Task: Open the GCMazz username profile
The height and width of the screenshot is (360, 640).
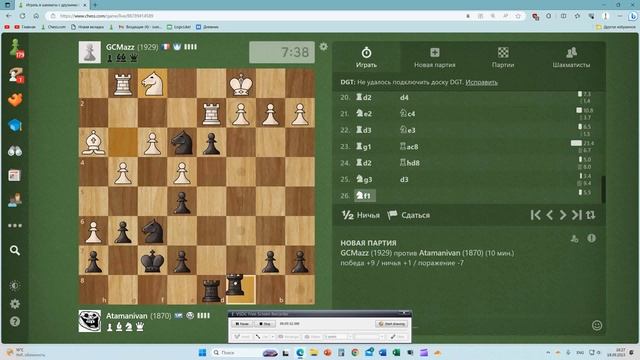Action: pyautogui.click(x=120, y=47)
